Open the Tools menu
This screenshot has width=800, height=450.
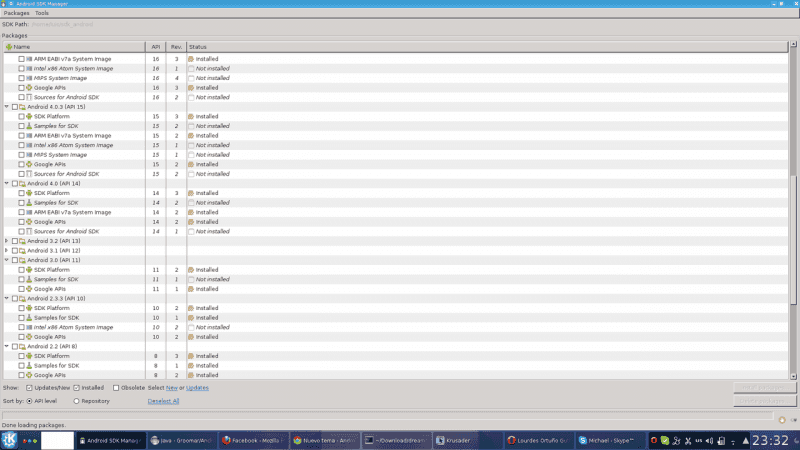click(42, 13)
